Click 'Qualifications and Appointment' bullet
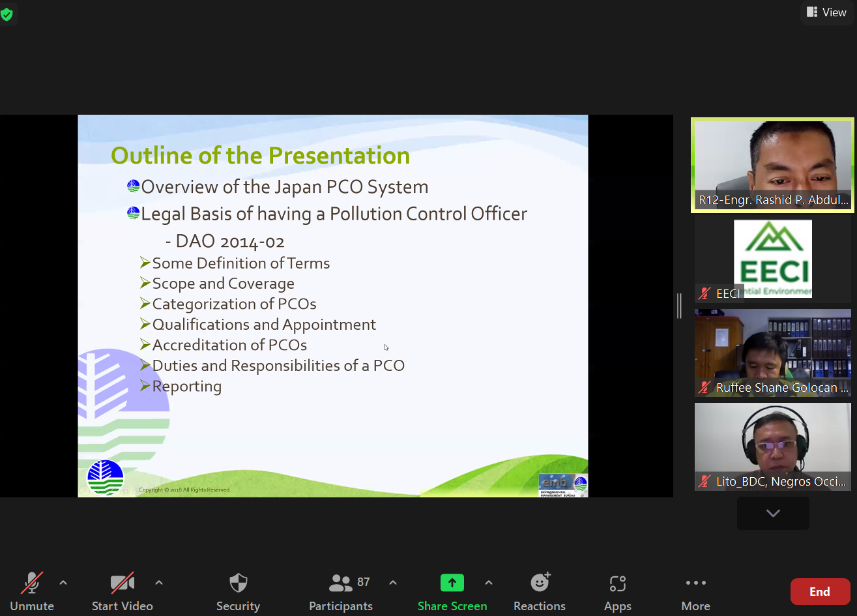The height and width of the screenshot is (616, 857). click(x=264, y=325)
